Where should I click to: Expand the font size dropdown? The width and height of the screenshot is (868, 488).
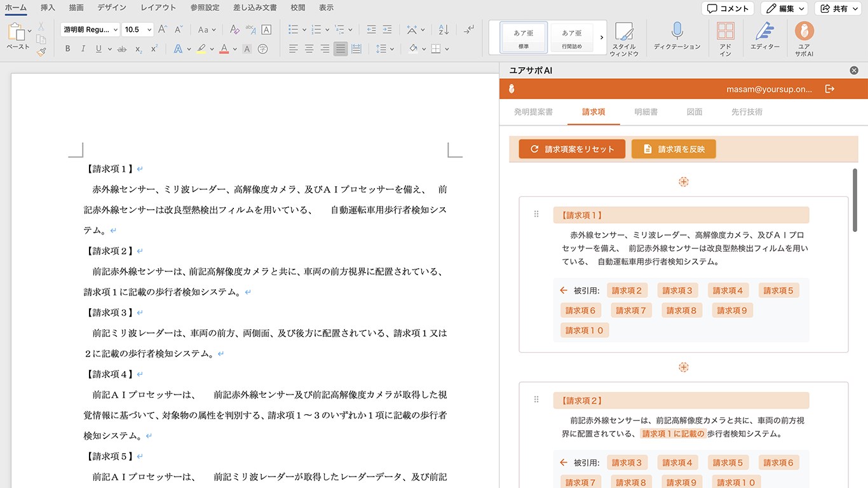pyautogui.click(x=149, y=30)
